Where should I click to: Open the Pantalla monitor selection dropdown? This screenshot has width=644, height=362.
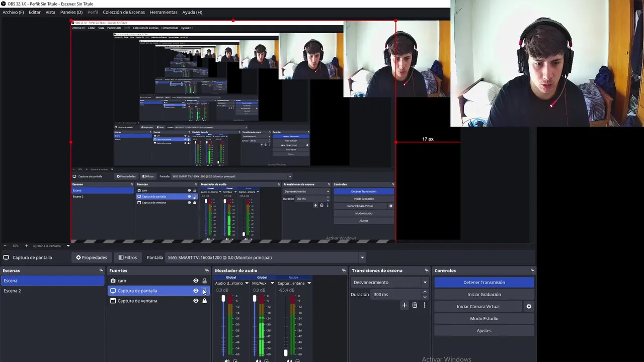point(266,257)
